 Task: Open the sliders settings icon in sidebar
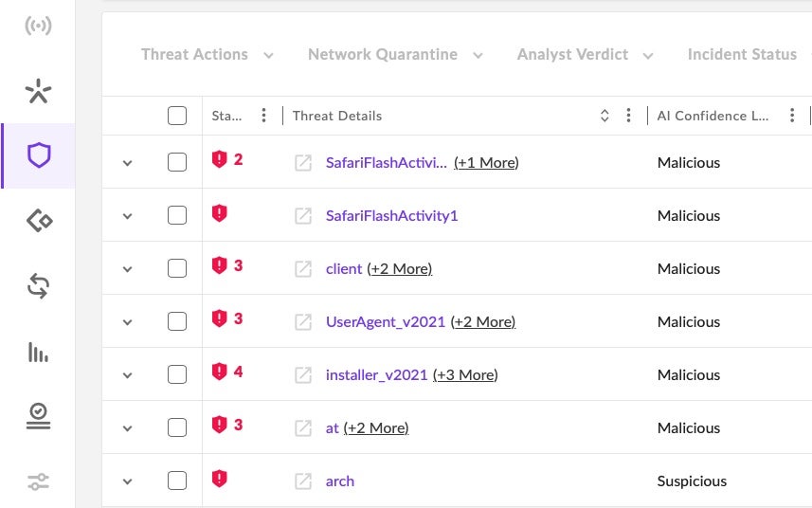pos(38,481)
